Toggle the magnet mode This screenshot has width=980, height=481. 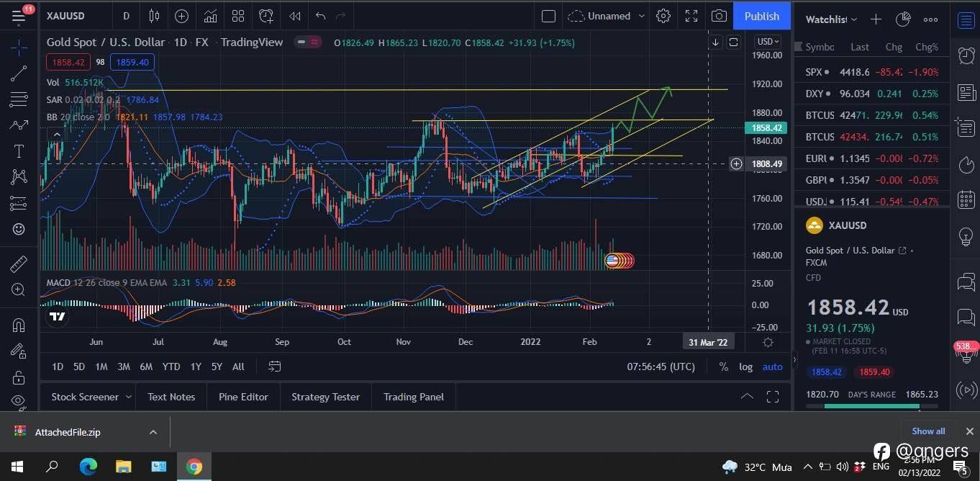click(x=19, y=325)
